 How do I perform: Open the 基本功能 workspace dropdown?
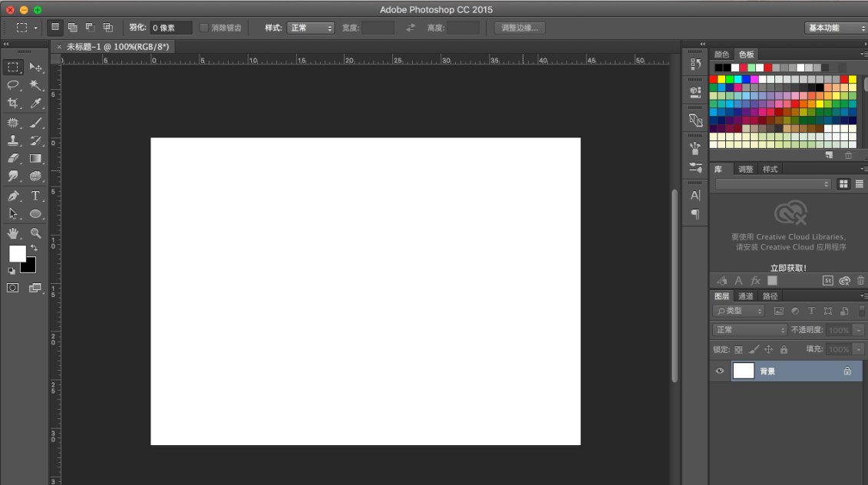[835, 28]
